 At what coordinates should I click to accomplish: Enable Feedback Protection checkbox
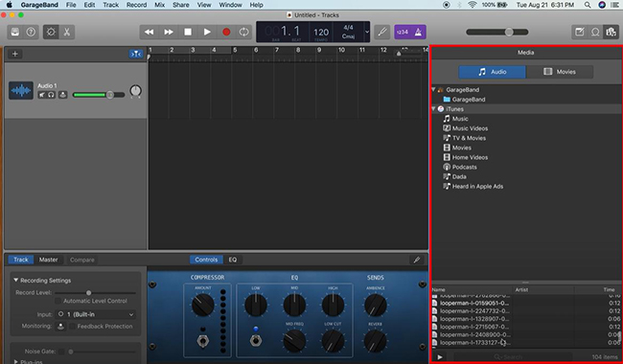[72, 327]
